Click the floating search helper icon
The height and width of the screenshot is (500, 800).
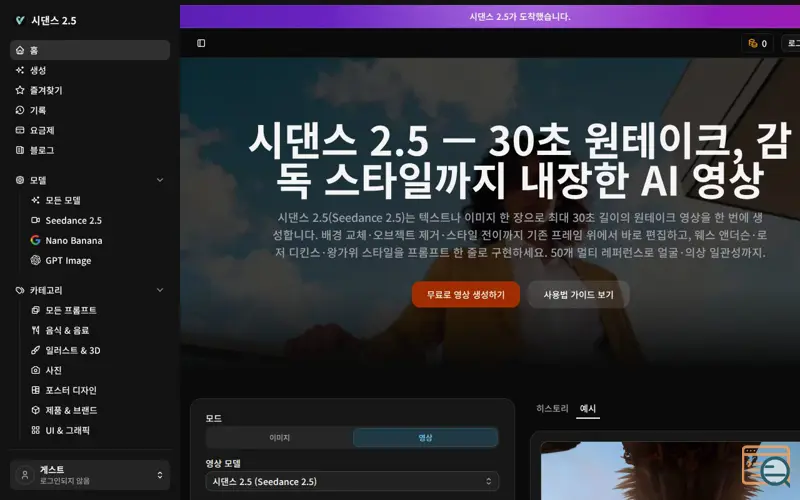pyautogui.click(x=766, y=466)
